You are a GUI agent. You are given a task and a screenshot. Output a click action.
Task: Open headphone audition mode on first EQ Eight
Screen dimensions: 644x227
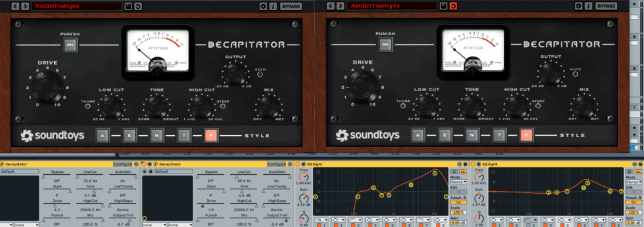[454, 171]
